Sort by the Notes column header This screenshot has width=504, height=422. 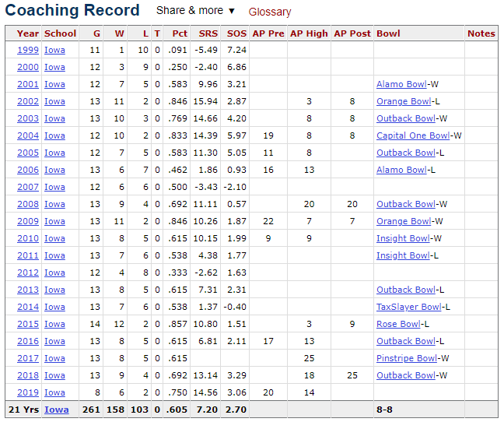coord(481,33)
